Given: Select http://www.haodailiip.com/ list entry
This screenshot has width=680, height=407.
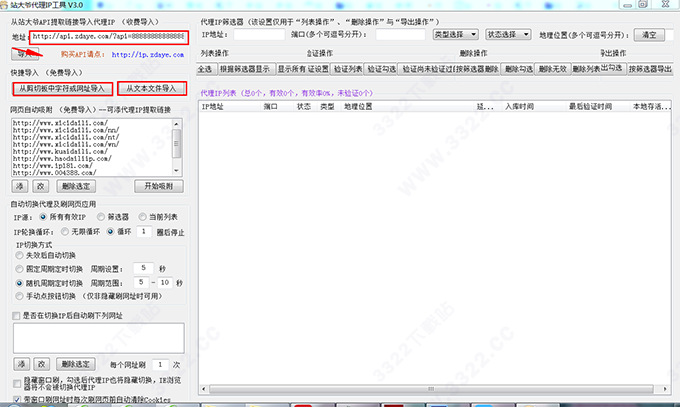Looking at the screenshot, I should (x=62, y=159).
